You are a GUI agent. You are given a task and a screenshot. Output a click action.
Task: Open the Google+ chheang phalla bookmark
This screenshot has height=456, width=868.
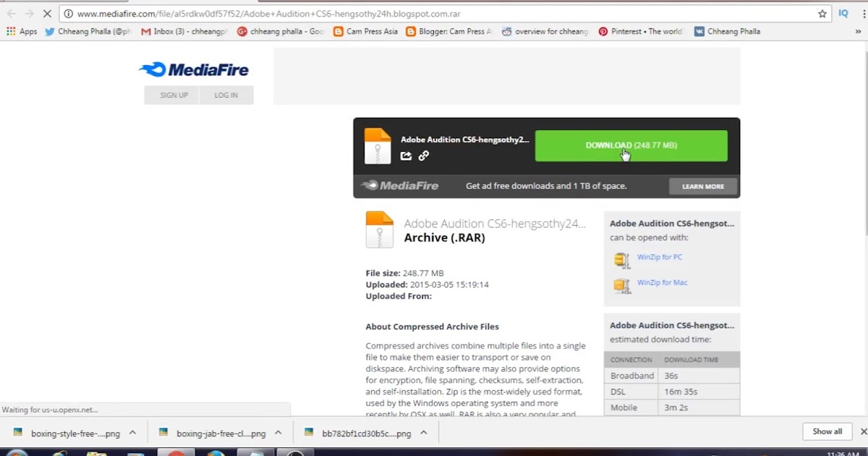click(281, 32)
